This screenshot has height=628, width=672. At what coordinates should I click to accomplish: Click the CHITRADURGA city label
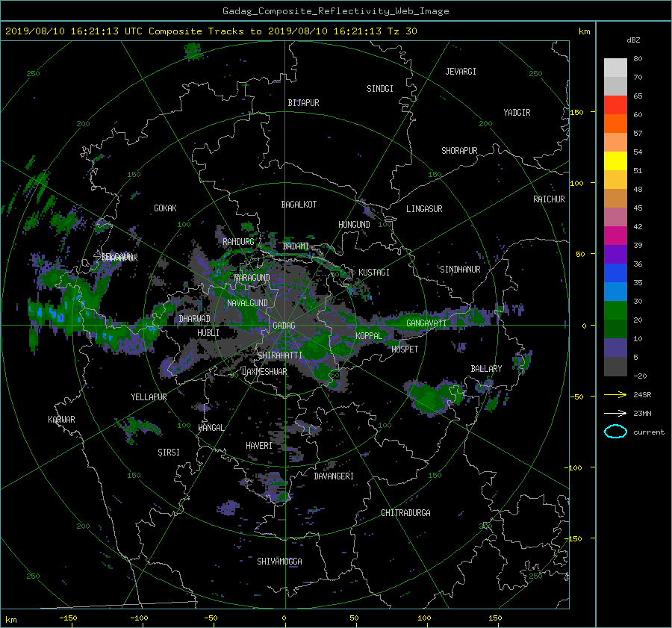[x=405, y=513]
